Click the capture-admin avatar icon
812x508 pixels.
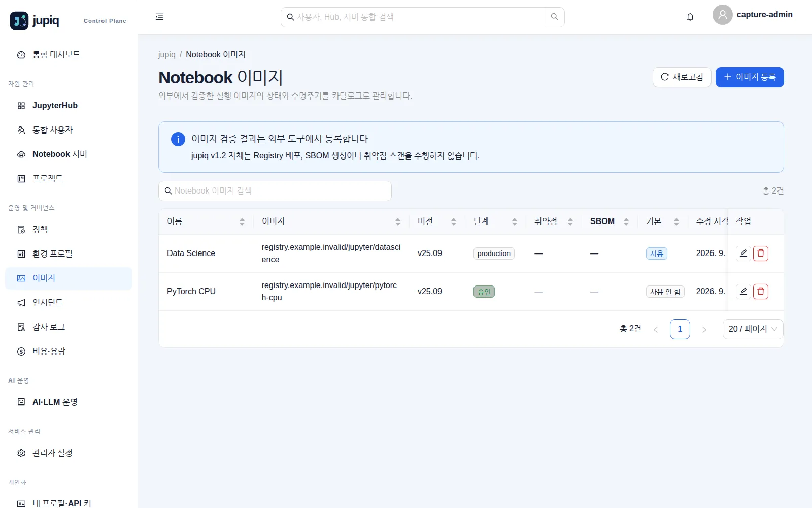tap(722, 15)
